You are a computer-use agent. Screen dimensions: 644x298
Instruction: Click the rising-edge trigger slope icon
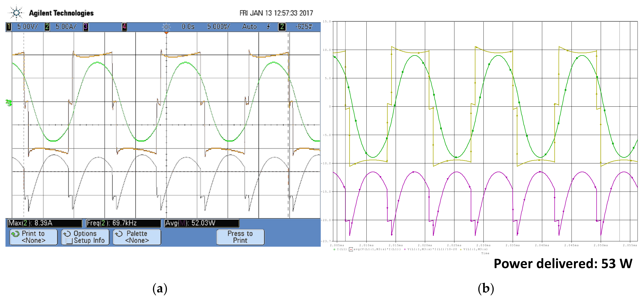[269, 27]
